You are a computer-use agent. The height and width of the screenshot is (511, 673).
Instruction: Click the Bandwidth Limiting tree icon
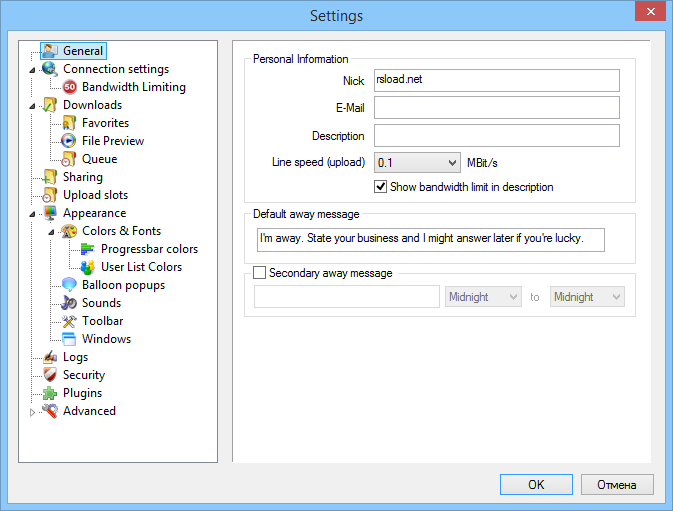pyautogui.click(x=70, y=87)
